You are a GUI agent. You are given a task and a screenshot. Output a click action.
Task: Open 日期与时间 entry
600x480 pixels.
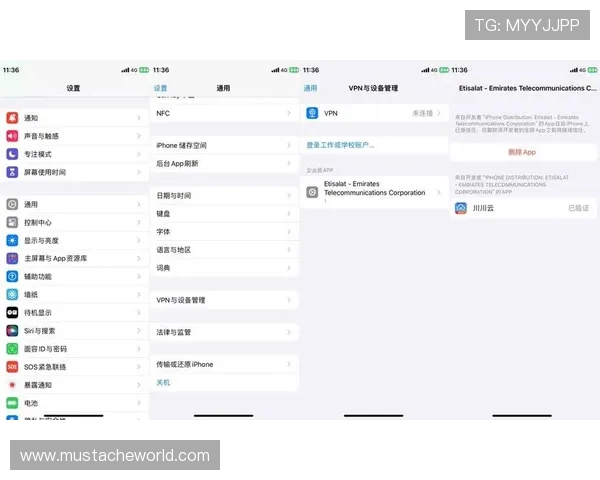point(224,196)
